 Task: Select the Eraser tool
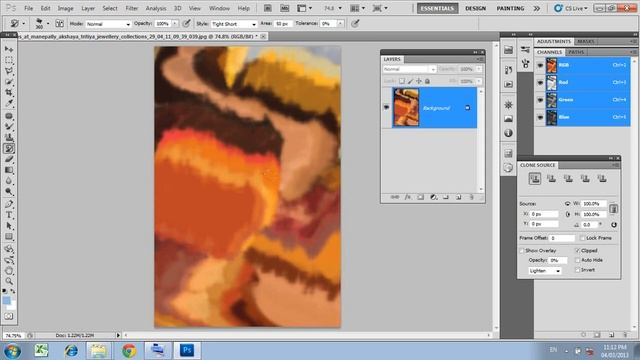click(9, 159)
